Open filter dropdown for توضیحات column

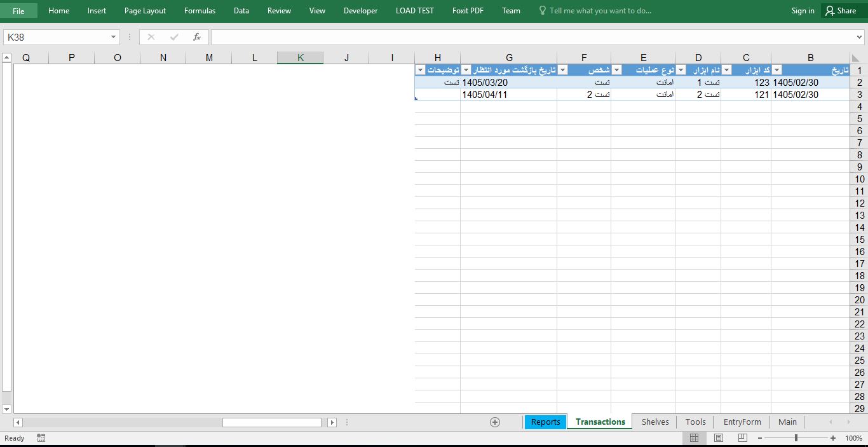420,70
